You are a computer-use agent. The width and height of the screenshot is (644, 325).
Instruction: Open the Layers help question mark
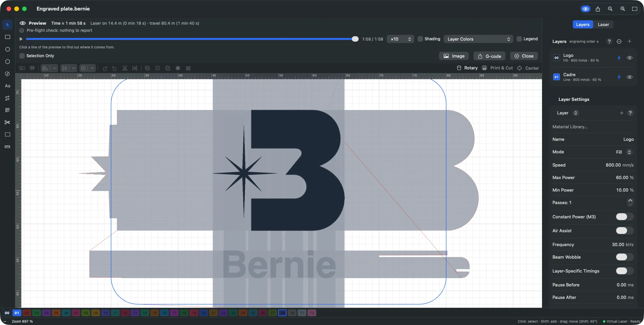(609, 41)
